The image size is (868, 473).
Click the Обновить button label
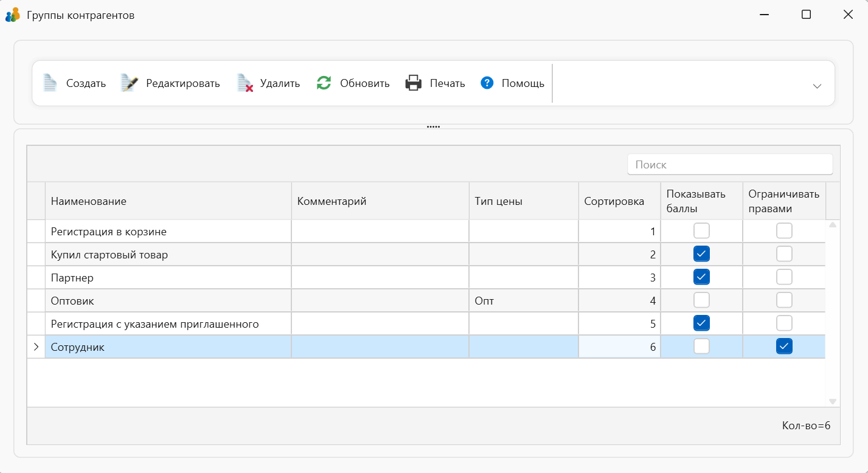[365, 83]
